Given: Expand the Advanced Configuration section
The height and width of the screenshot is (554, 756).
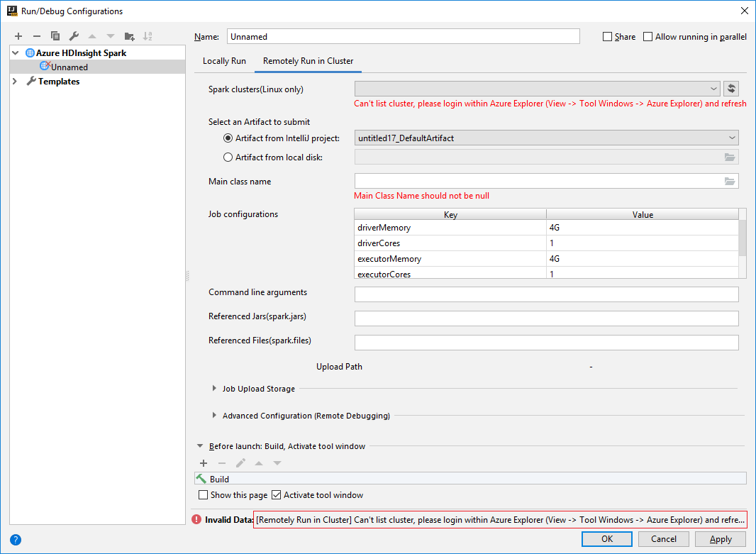Looking at the screenshot, I should click(x=214, y=416).
